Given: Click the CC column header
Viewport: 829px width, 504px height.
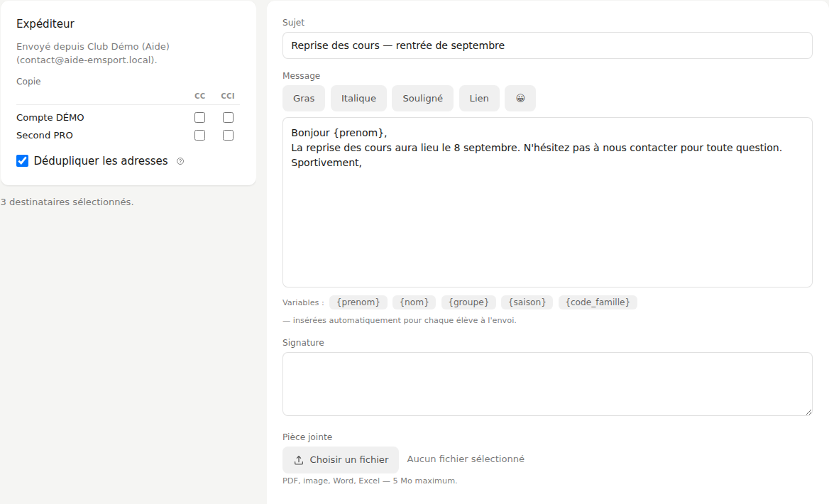Looking at the screenshot, I should click(x=200, y=96).
